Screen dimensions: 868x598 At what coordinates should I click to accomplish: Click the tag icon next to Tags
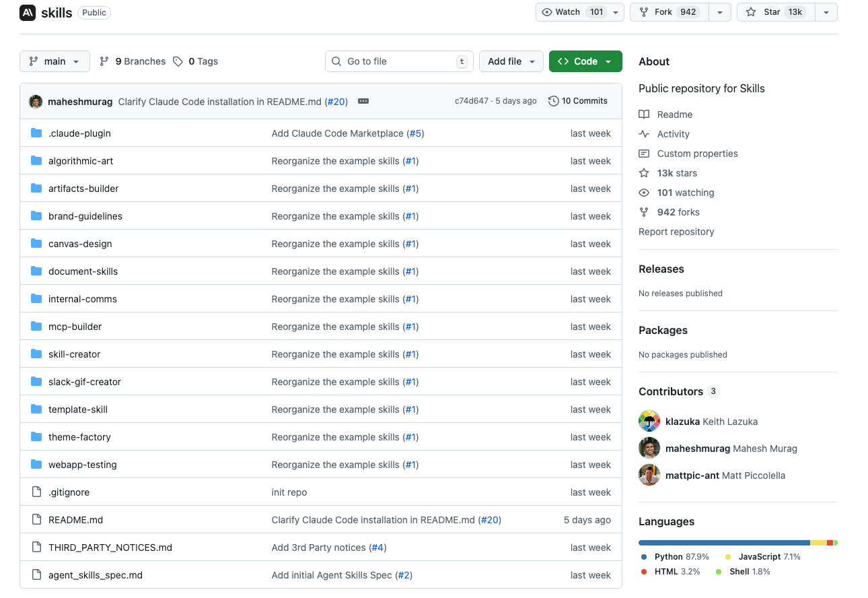pyautogui.click(x=178, y=61)
